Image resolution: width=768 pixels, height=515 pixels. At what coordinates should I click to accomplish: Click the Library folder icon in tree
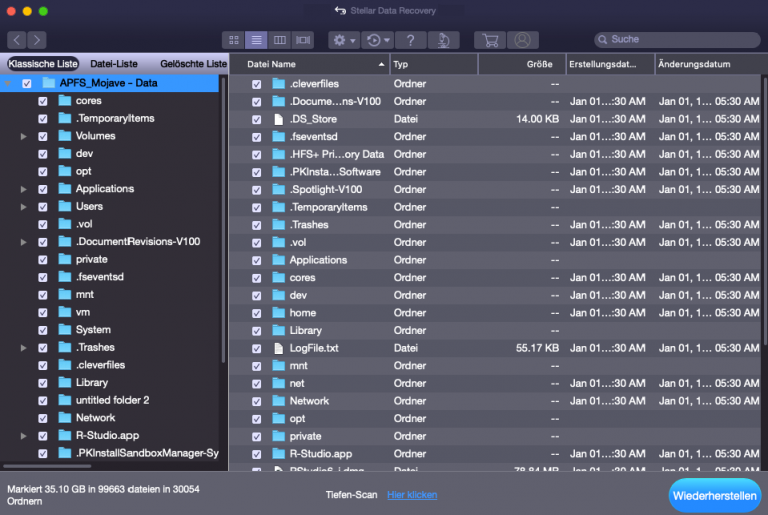coord(65,383)
